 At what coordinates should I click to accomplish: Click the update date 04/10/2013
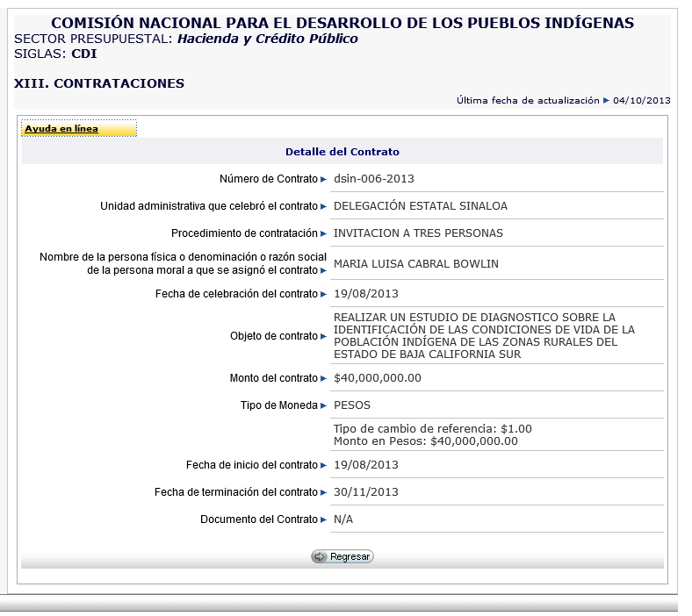click(642, 101)
